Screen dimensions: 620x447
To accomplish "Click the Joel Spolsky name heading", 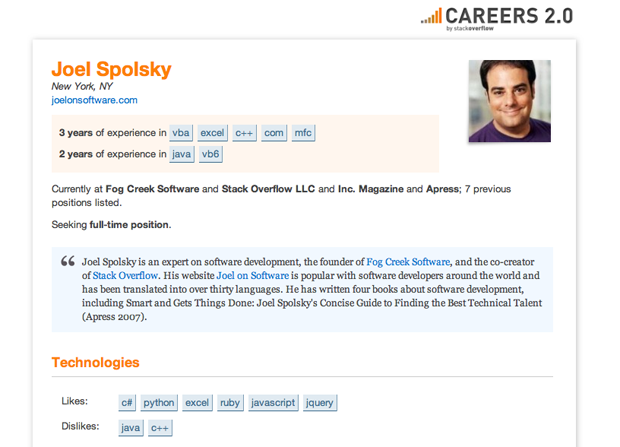I will click(111, 70).
